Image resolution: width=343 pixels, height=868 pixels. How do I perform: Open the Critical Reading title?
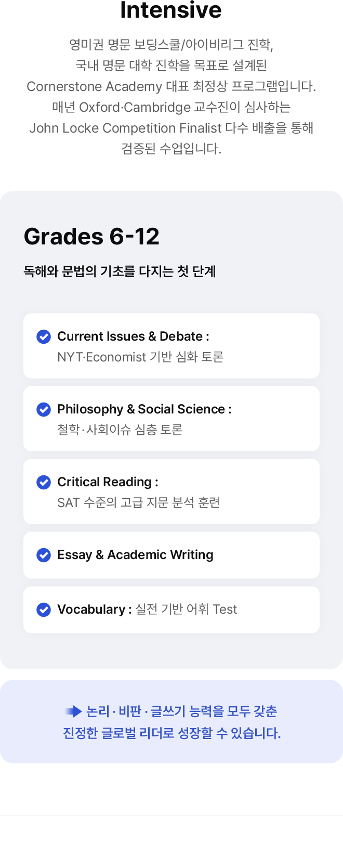pyautogui.click(x=108, y=482)
